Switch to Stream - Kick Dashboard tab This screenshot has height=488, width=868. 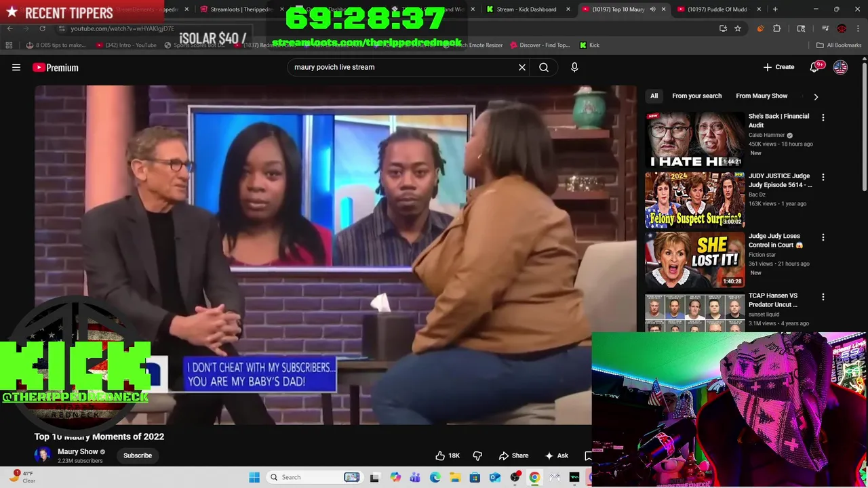(x=526, y=9)
